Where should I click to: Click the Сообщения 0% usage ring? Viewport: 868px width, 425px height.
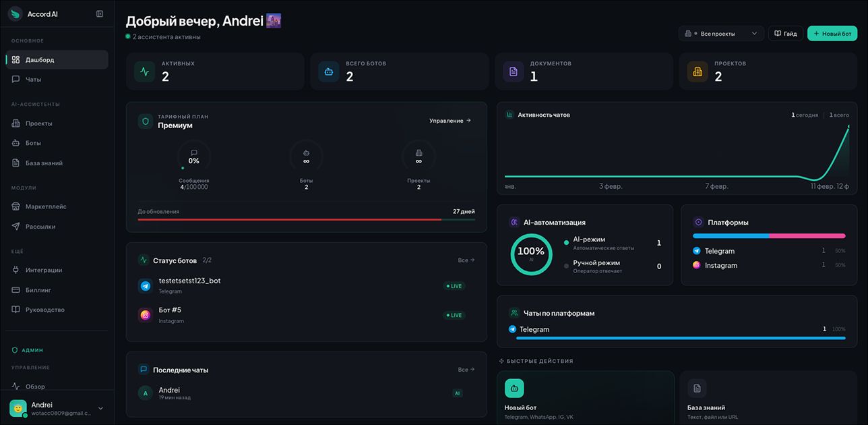194,157
